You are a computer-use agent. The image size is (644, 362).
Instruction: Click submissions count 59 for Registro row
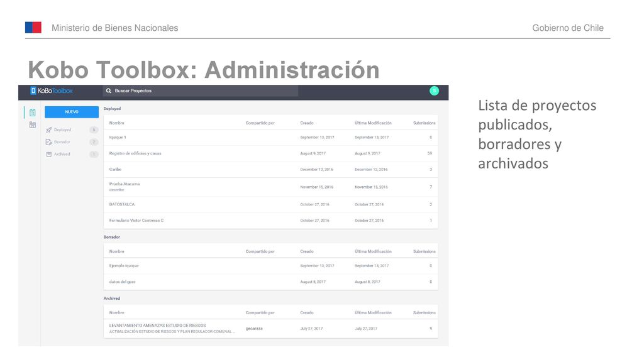pyautogui.click(x=430, y=153)
